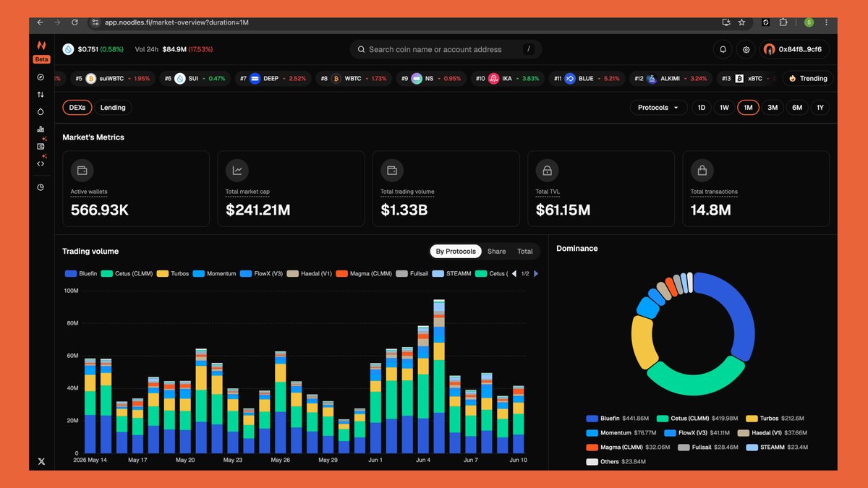Screen dimensions: 868x488
Task: Open the pie chart icon in sidebar
Action: [x=41, y=187]
